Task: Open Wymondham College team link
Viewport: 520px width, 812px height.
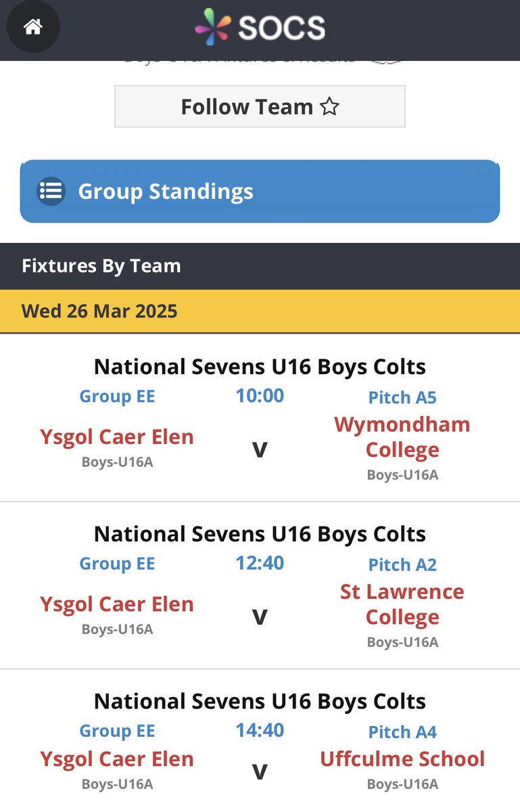Action: (x=402, y=437)
